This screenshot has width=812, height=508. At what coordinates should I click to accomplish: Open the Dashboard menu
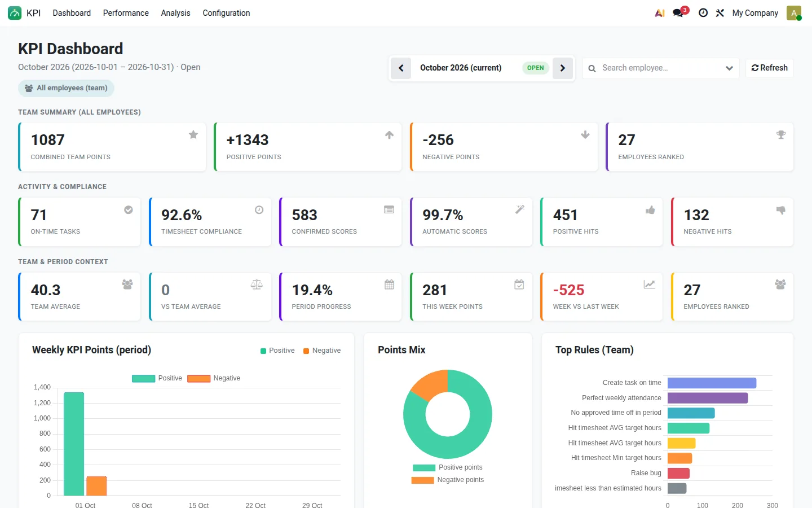tap(72, 13)
